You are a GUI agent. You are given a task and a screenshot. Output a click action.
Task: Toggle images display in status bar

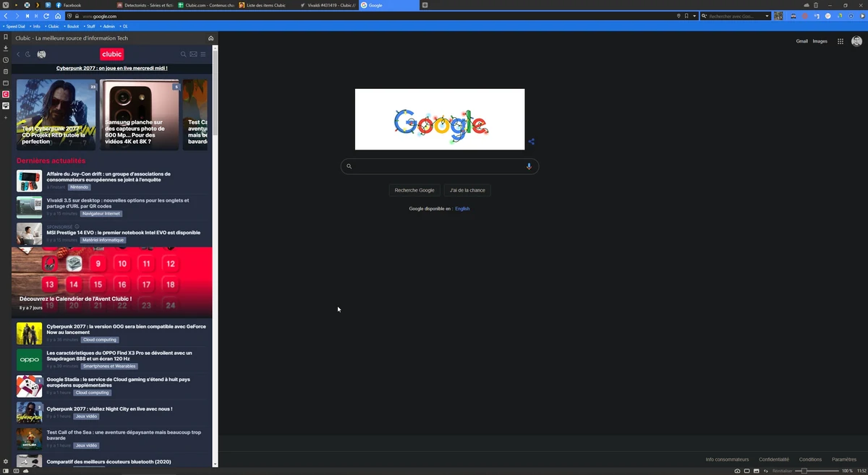[757, 471]
